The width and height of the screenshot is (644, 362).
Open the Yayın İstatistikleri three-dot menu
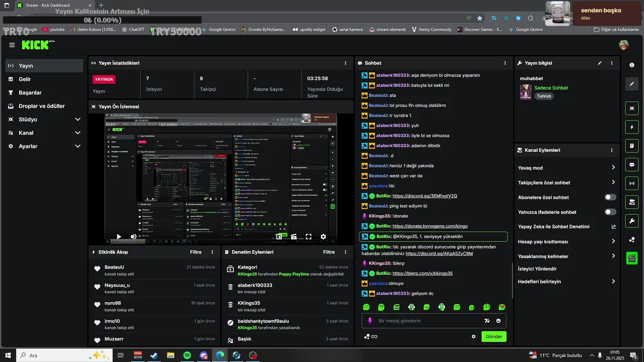click(x=345, y=63)
